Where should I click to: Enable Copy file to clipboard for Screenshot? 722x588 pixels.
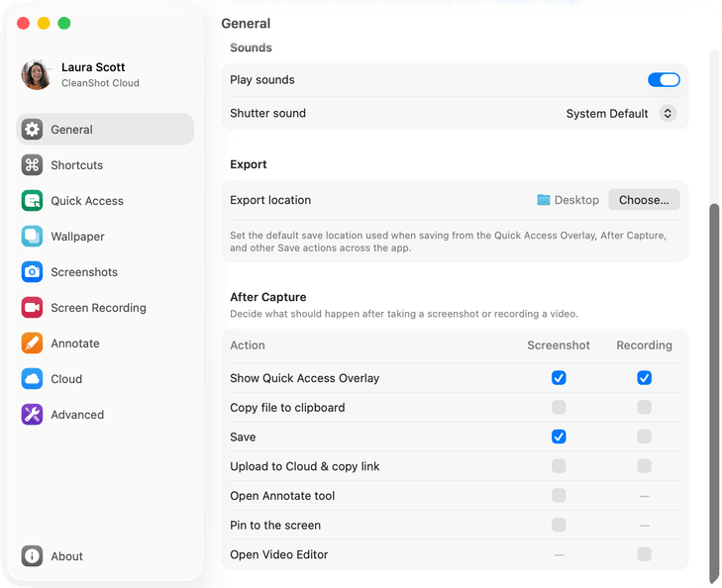point(559,407)
